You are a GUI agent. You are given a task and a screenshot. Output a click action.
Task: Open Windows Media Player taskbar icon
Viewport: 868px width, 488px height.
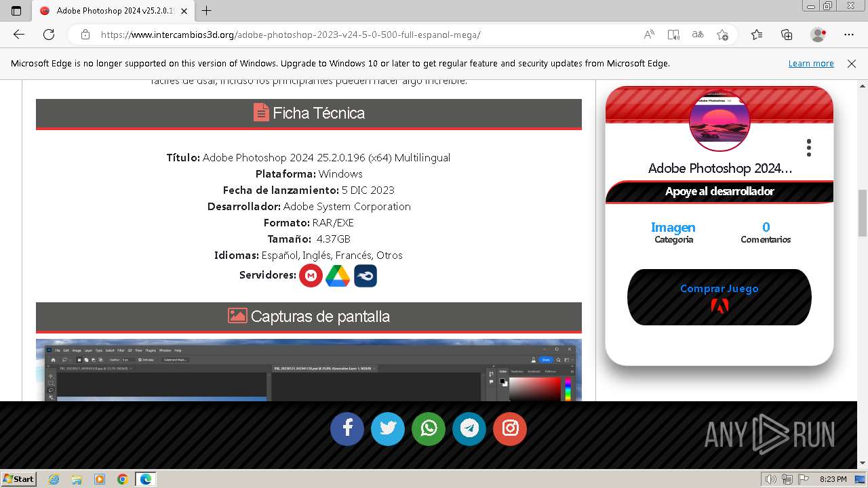tap(100, 479)
